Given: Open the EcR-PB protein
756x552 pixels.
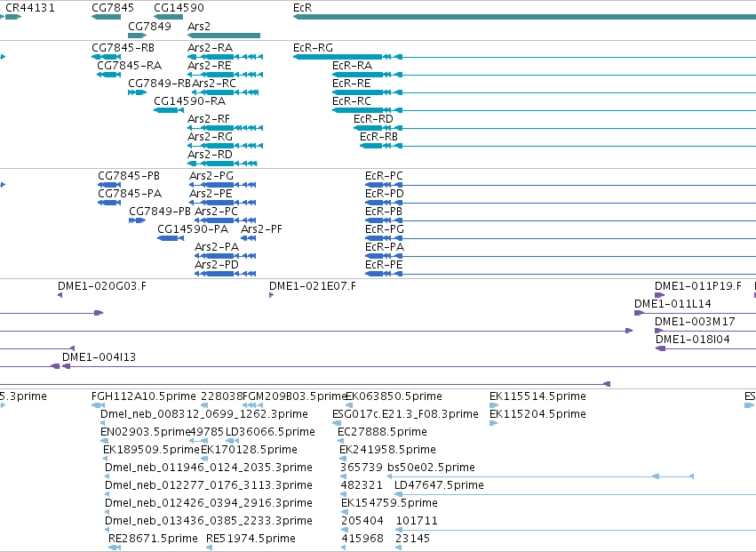Looking at the screenshot, I should point(383,212).
